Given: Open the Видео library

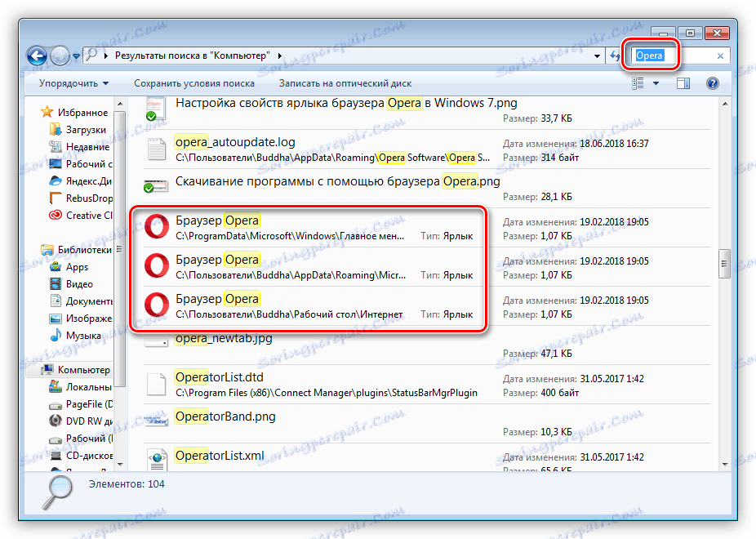Looking at the screenshot, I should pyautogui.click(x=71, y=284).
